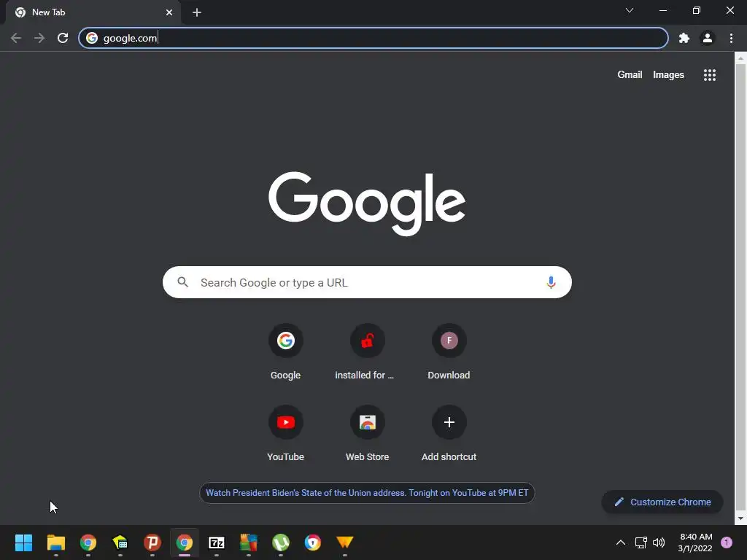Image resolution: width=747 pixels, height=560 pixels.
Task: Select the New Tab tab
Action: (x=93, y=12)
